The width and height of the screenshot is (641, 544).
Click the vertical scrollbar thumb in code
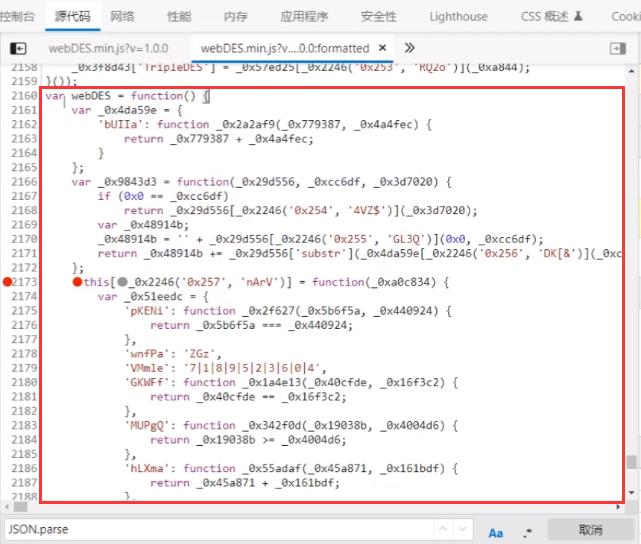pyautogui.click(x=631, y=462)
